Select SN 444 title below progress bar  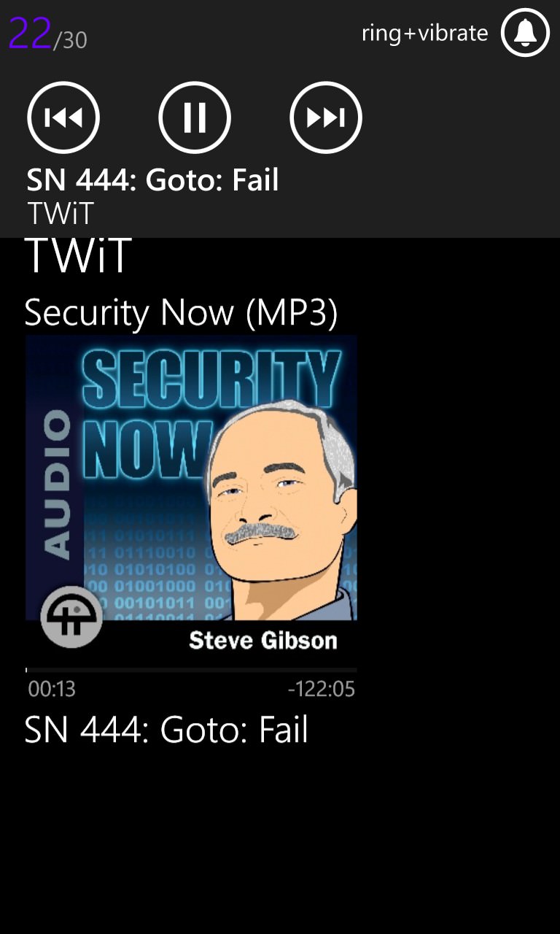point(166,730)
